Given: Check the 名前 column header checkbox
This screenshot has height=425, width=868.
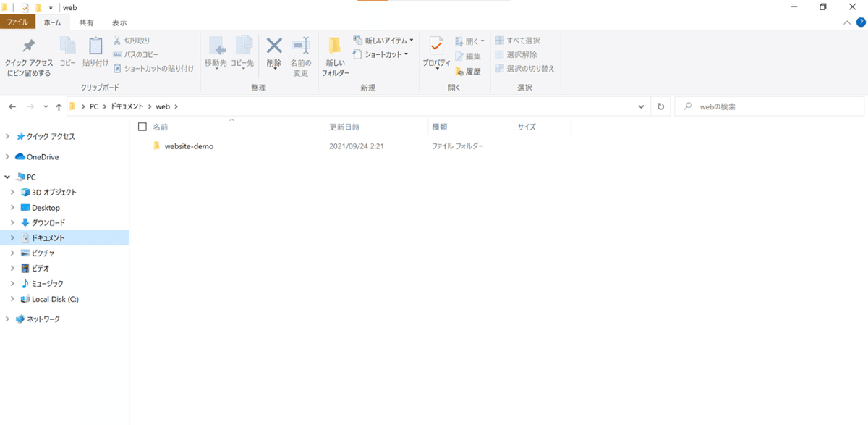Looking at the screenshot, I should tap(142, 126).
